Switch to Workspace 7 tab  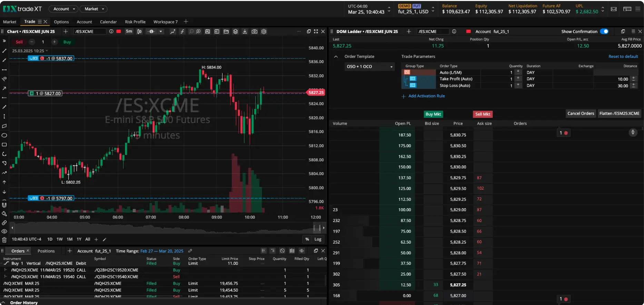pos(166,22)
